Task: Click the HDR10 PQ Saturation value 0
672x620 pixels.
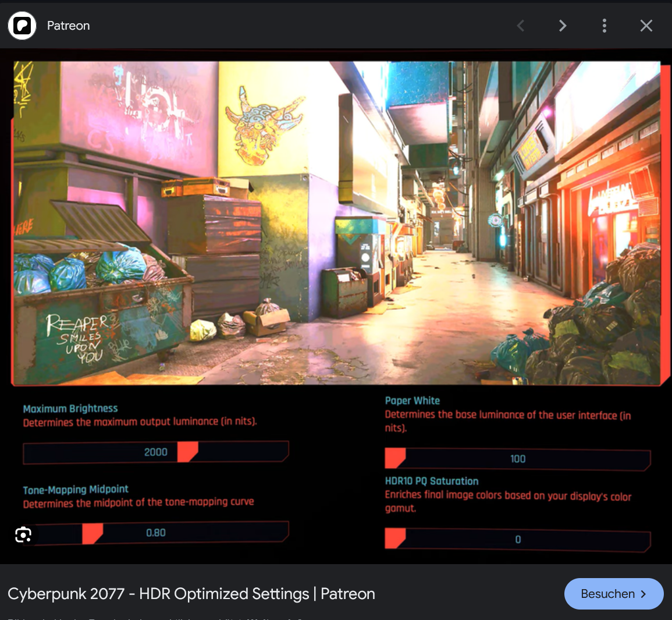Action: tap(518, 540)
